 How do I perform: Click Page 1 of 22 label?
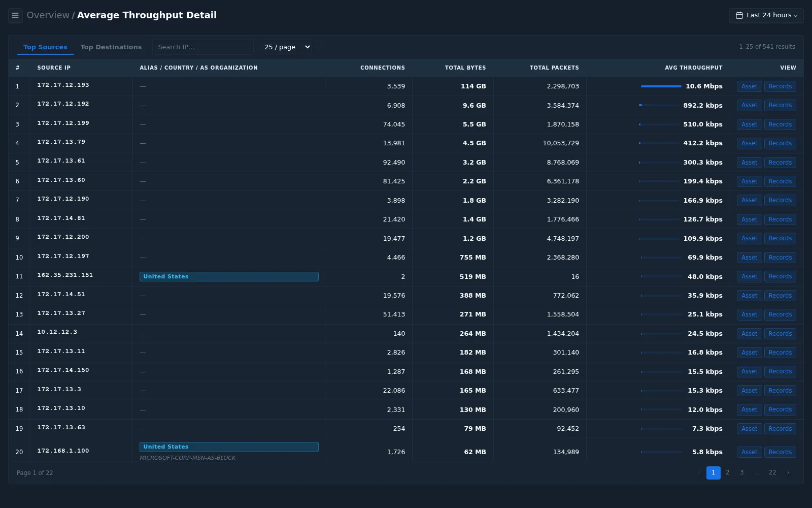tap(35, 473)
